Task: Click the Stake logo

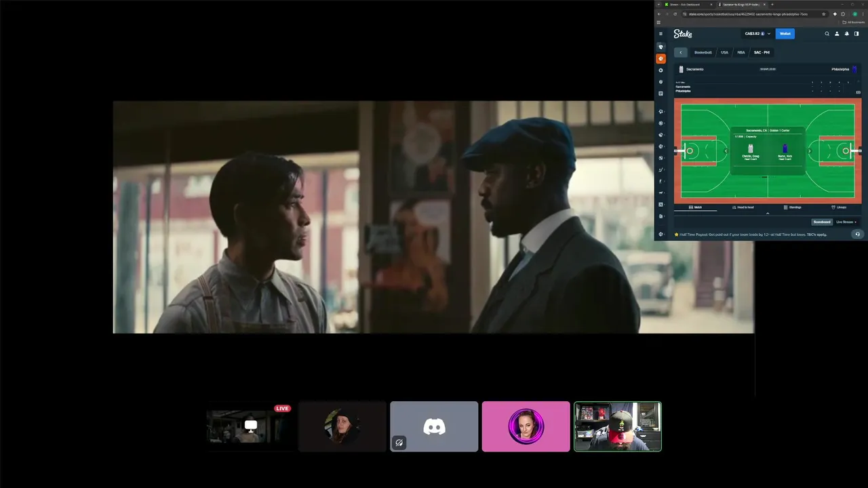Action: pyautogui.click(x=683, y=33)
